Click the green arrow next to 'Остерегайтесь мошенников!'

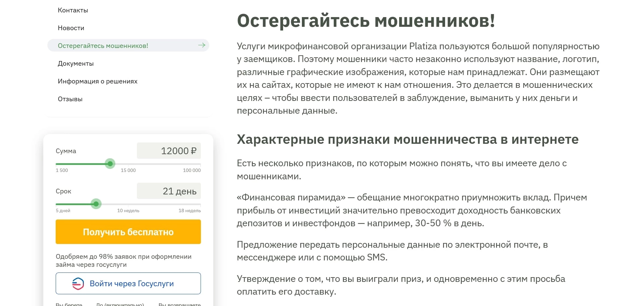click(x=202, y=45)
